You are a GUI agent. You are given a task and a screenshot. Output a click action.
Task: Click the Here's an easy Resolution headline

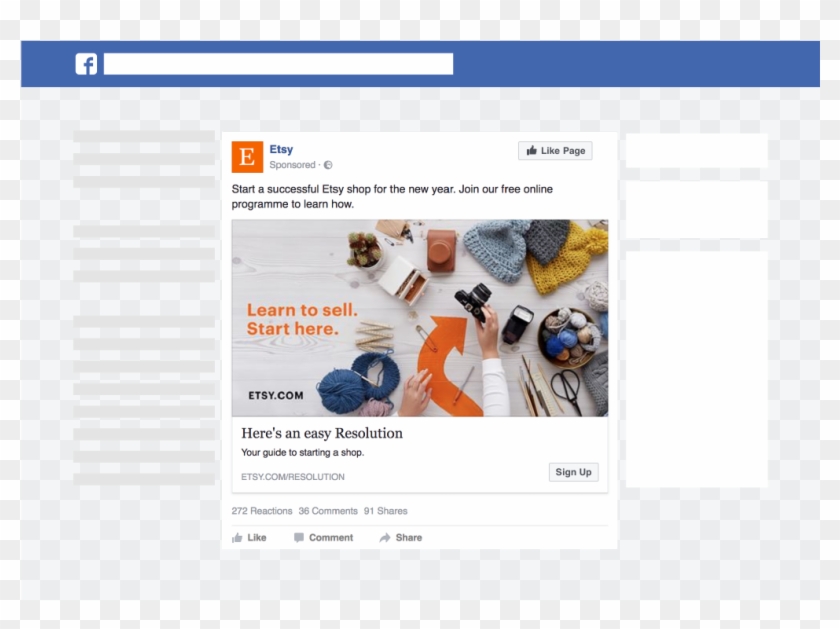point(321,433)
